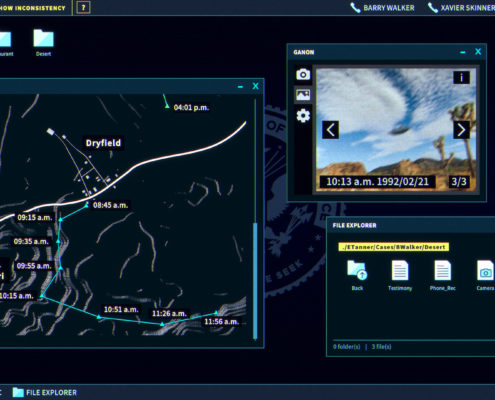Click the Dryfield town label on map

(103, 143)
